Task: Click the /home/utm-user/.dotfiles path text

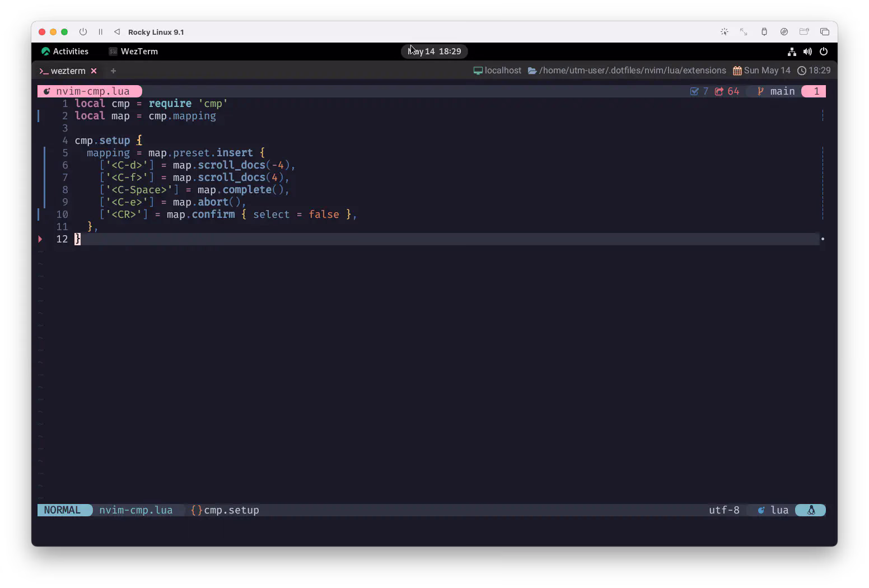Action: [x=633, y=71]
